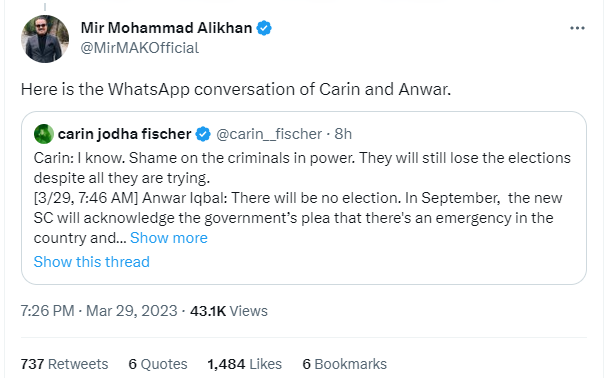Image resolution: width=606 pixels, height=378 pixels.
Task: Click the 7:26 PM · Mar 29, 2023 timestamp
Action: pyautogui.click(x=99, y=311)
